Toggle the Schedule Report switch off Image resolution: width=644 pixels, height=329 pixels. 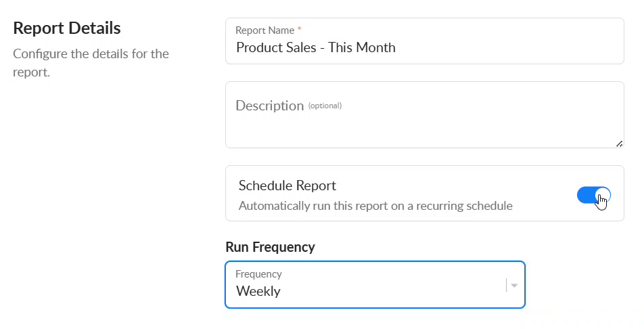tap(593, 195)
